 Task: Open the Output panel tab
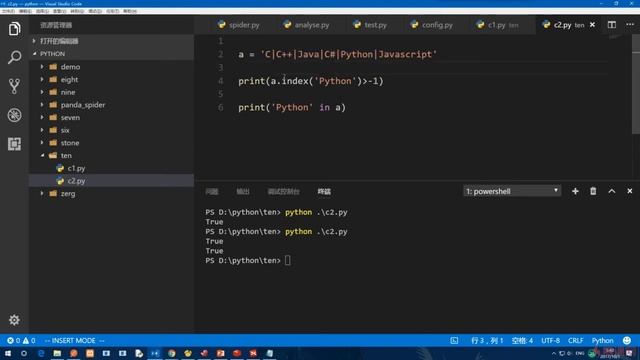[243, 191]
